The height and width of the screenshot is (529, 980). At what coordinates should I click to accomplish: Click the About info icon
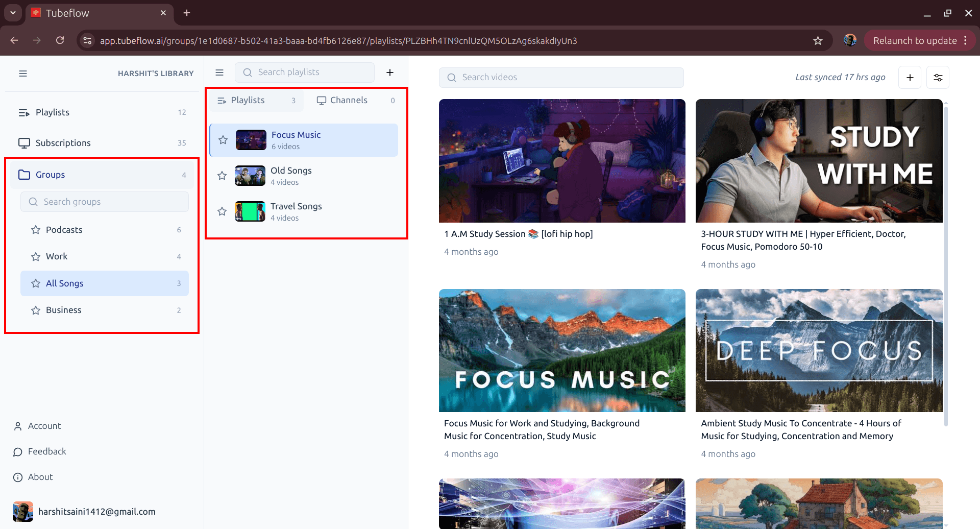tap(18, 477)
